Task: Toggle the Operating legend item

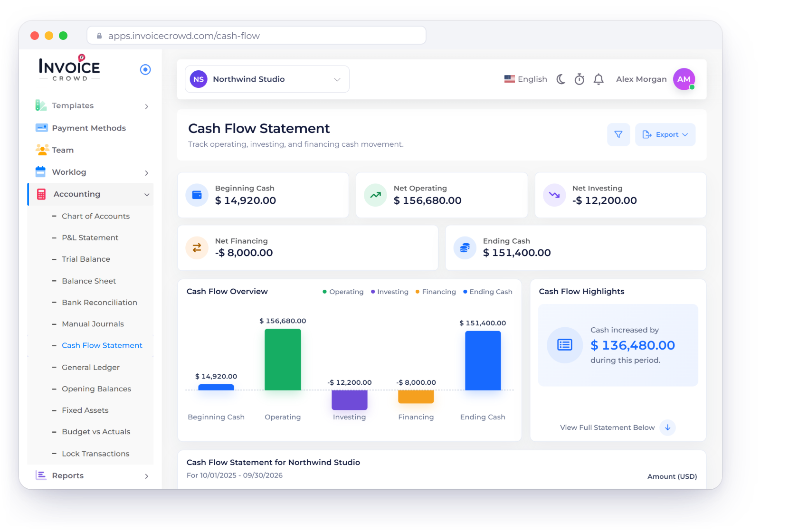Action: (x=343, y=292)
